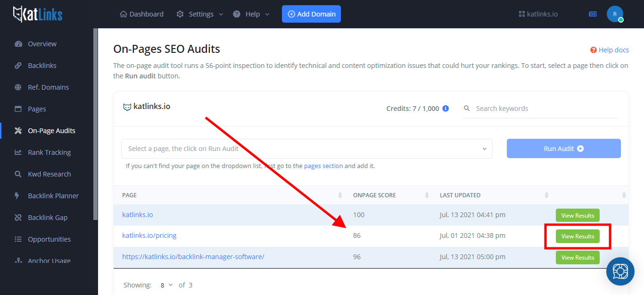Follow the pages section link
The width and height of the screenshot is (644, 295).
323,166
